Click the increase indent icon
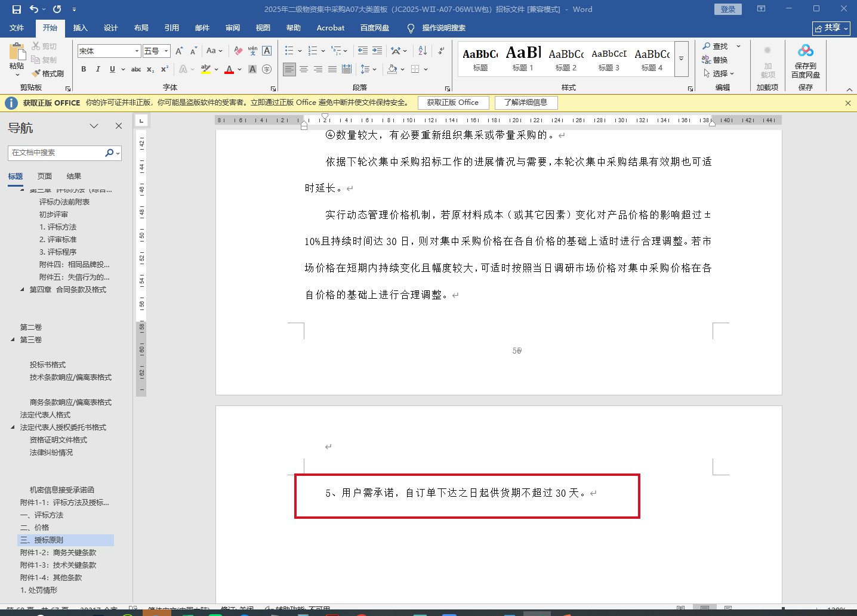Image resolution: width=857 pixels, height=616 pixels. point(377,51)
